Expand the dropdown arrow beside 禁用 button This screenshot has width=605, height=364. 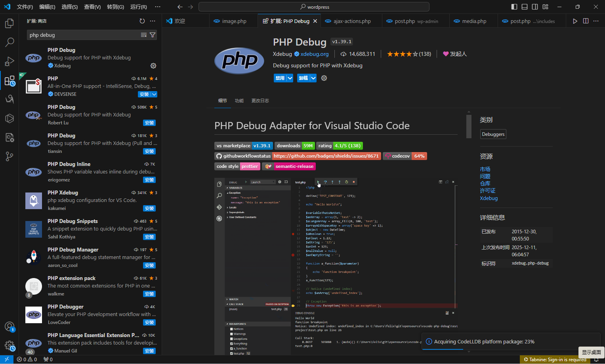[290, 78]
